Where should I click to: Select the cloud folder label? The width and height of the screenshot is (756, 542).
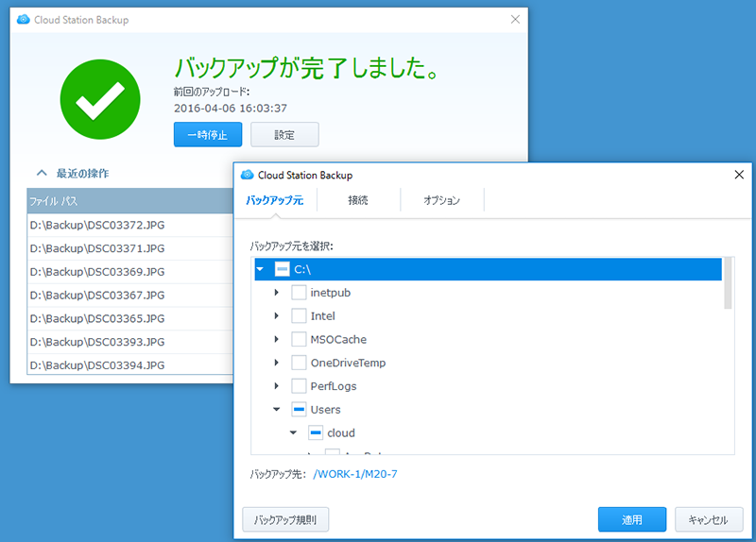tap(341, 432)
